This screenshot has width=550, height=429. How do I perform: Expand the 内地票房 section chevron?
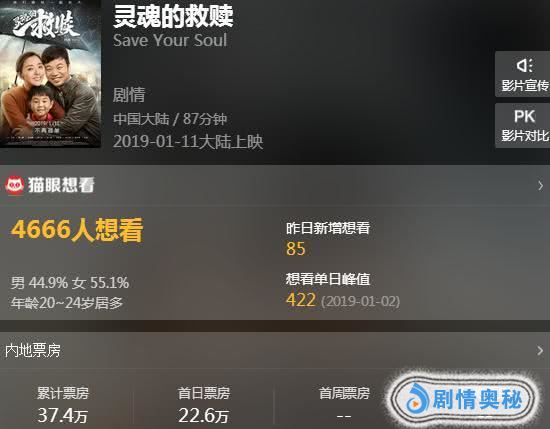coord(540,350)
